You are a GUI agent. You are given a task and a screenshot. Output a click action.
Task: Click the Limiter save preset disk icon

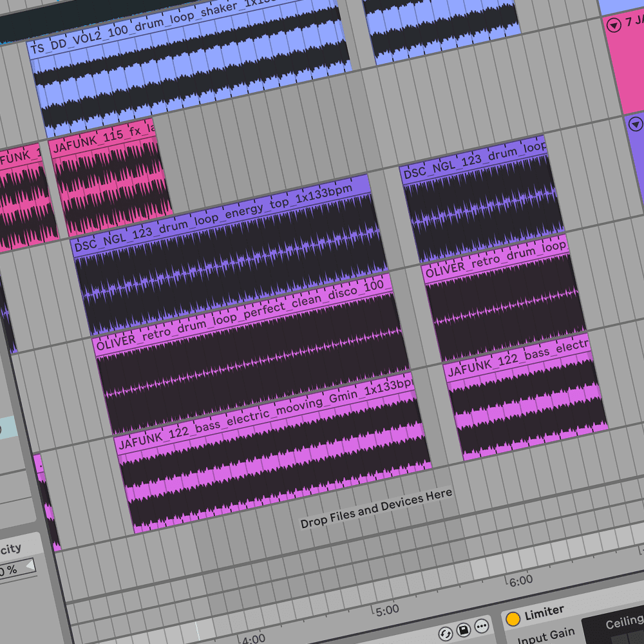pyautogui.click(x=463, y=629)
